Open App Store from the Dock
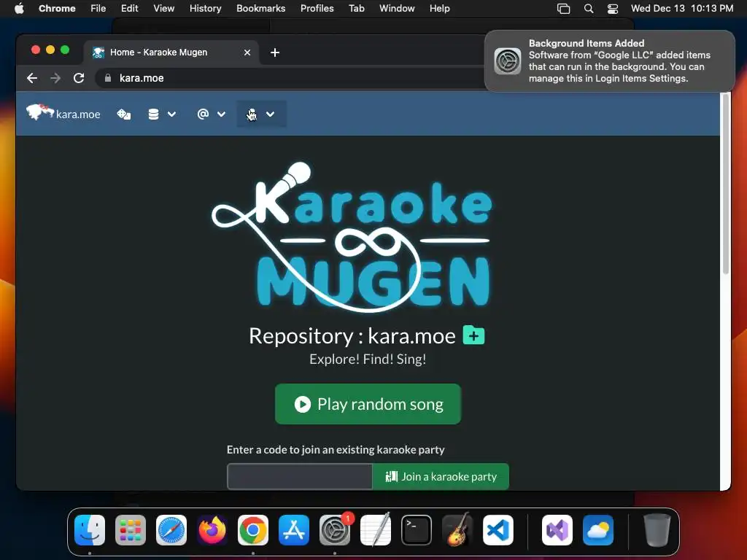The width and height of the screenshot is (747, 560). 294,530
